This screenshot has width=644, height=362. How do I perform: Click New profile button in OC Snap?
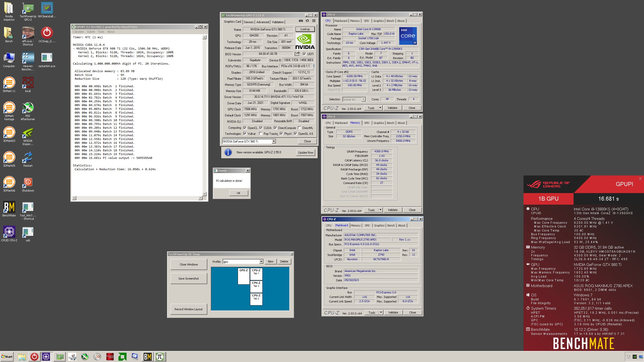pyautogui.click(x=270, y=261)
